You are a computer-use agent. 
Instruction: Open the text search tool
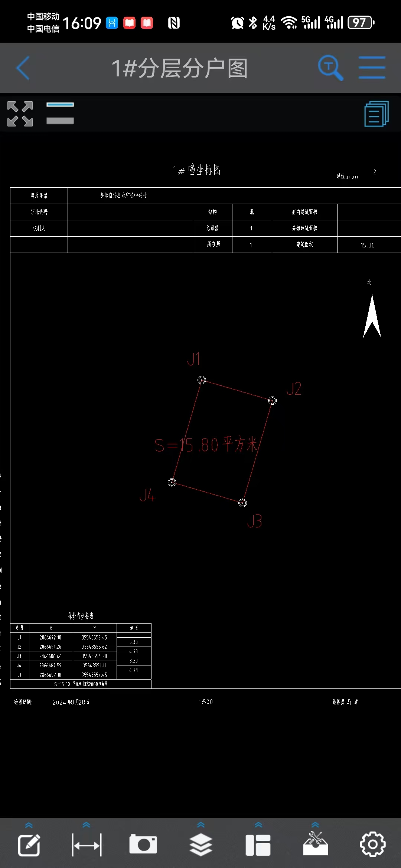(x=330, y=68)
